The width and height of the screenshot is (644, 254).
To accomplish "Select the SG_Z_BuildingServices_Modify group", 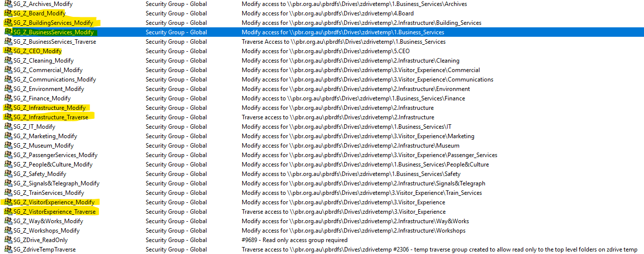I will (x=53, y=23).
